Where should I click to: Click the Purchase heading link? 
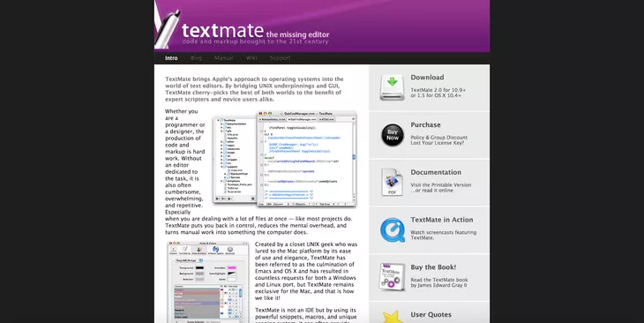(x=425, y=124)
